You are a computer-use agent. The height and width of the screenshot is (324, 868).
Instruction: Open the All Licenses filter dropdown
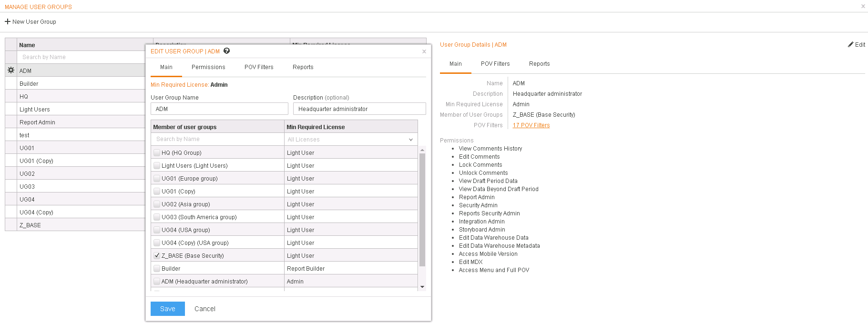[x=351, y=139]
